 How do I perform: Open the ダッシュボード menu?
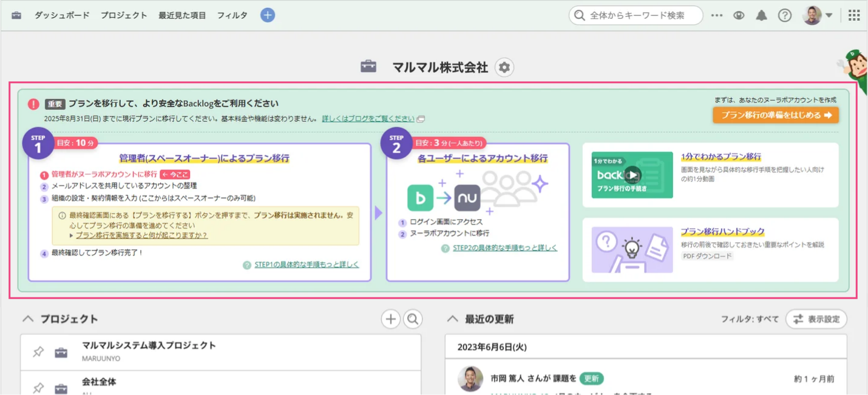point(62,16)
